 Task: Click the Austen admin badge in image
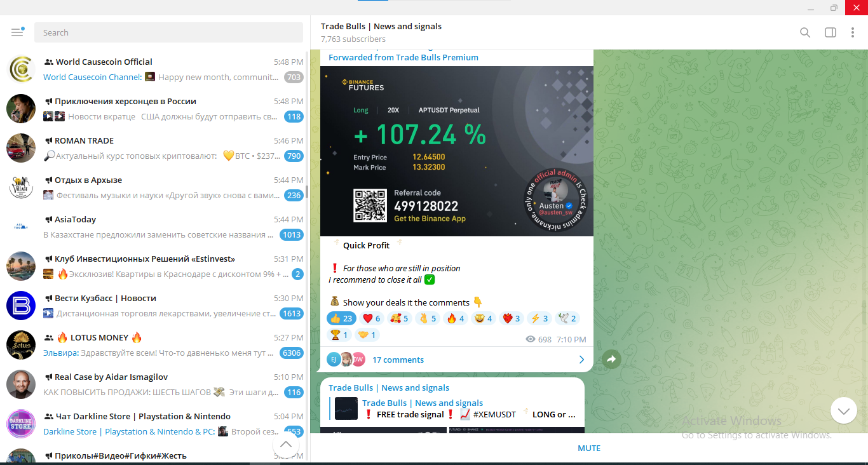(x=556, y=200)
